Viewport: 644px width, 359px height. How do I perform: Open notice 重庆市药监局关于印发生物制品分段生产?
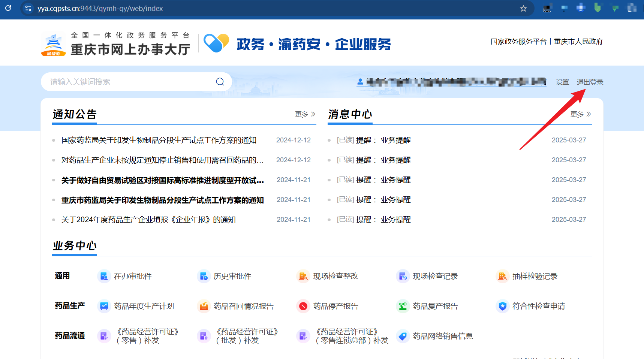tap(162, 200)
